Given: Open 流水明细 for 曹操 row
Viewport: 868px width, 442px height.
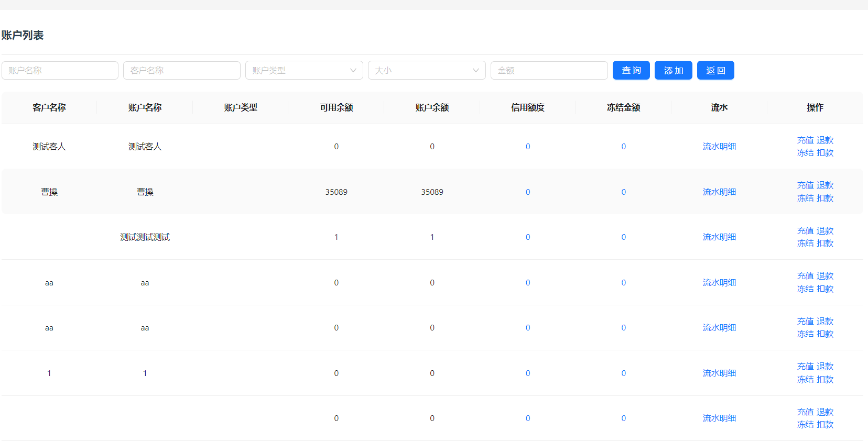Looking at the screenshot, I should pos(719,192).
